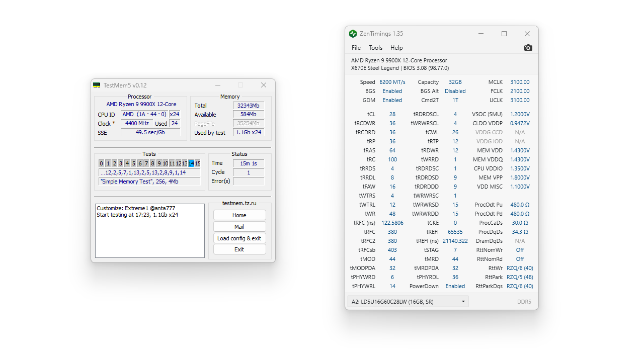Click the BGS Alt Disabled value
This screenshot has width=644, height=362.
pyautogui.click(x=455, y=91)
